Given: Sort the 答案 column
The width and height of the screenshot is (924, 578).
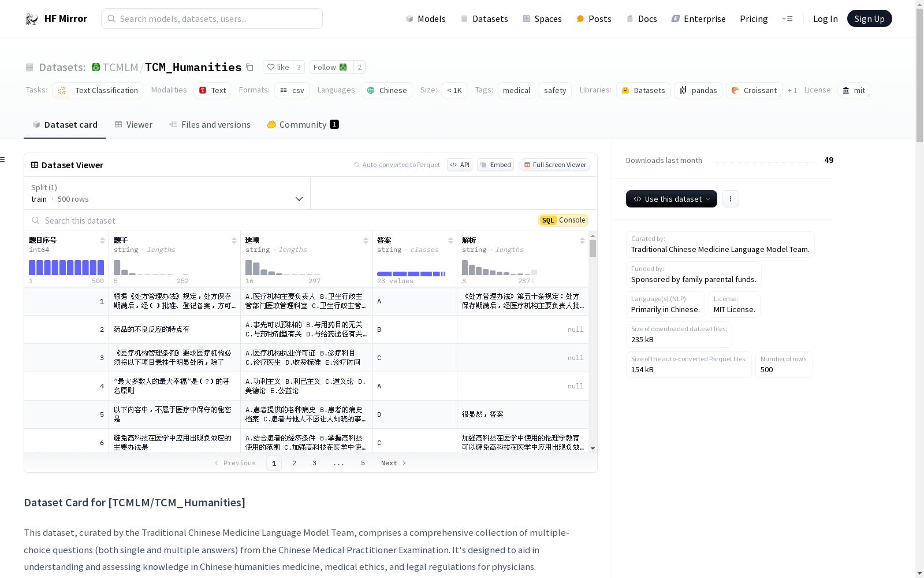Looking at the screenshot, I should click(x=450, y=240).
